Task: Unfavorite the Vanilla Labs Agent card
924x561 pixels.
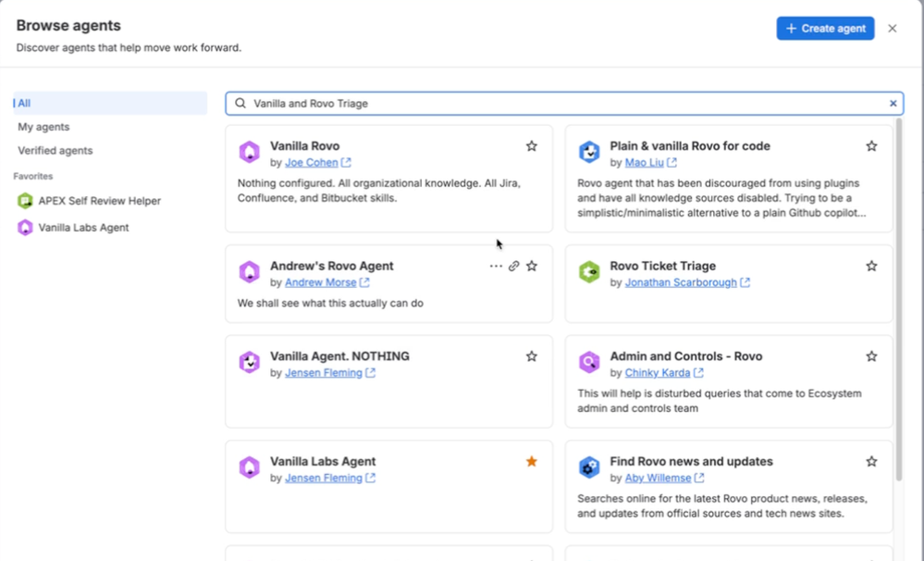Action: 532,461
